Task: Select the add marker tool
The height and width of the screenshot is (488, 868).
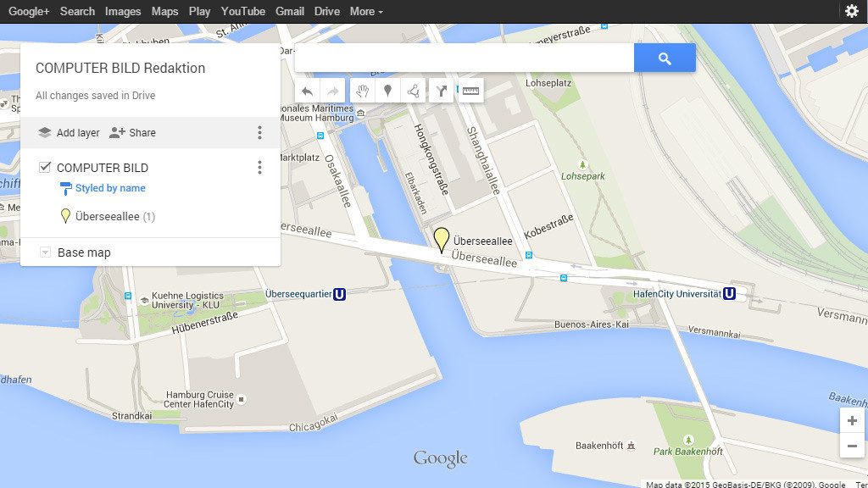Action: [387, 90]
